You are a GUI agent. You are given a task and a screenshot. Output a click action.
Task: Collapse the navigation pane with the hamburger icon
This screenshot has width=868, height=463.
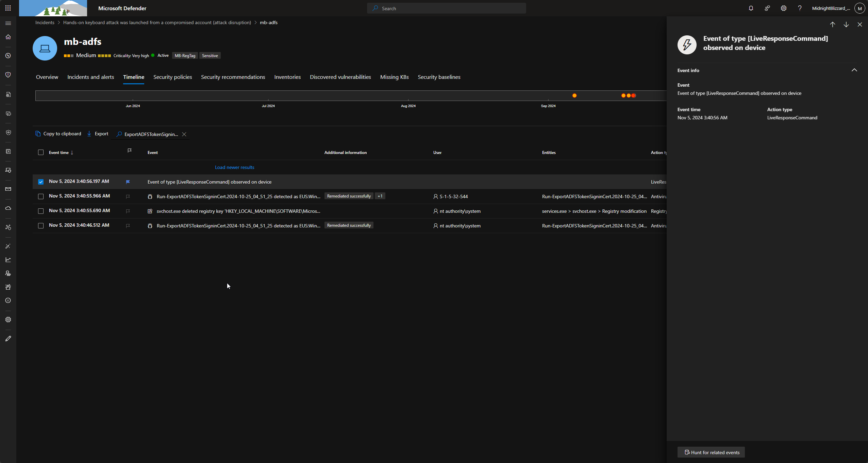(8, 23)
